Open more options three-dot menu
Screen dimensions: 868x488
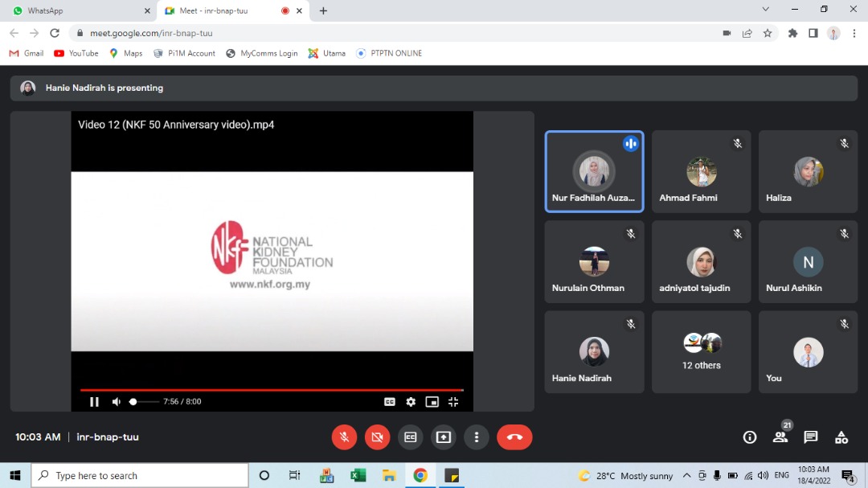click(x=477, y=437)
